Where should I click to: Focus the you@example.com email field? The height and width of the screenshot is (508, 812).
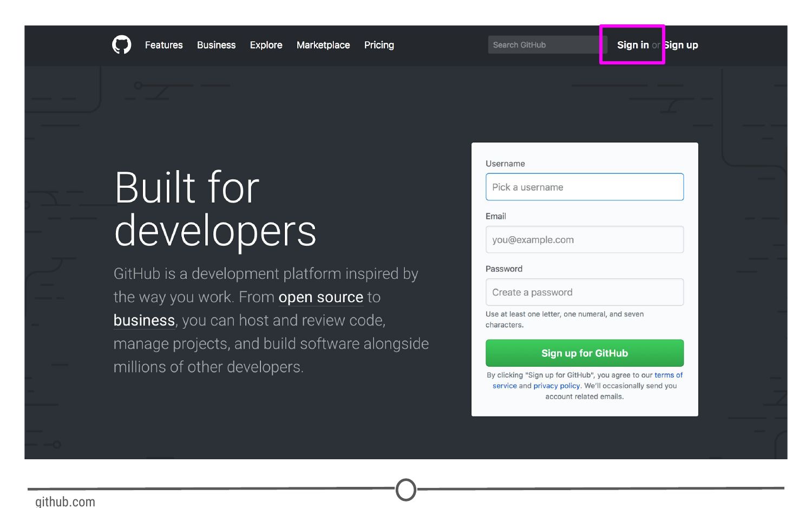(585, 239)
